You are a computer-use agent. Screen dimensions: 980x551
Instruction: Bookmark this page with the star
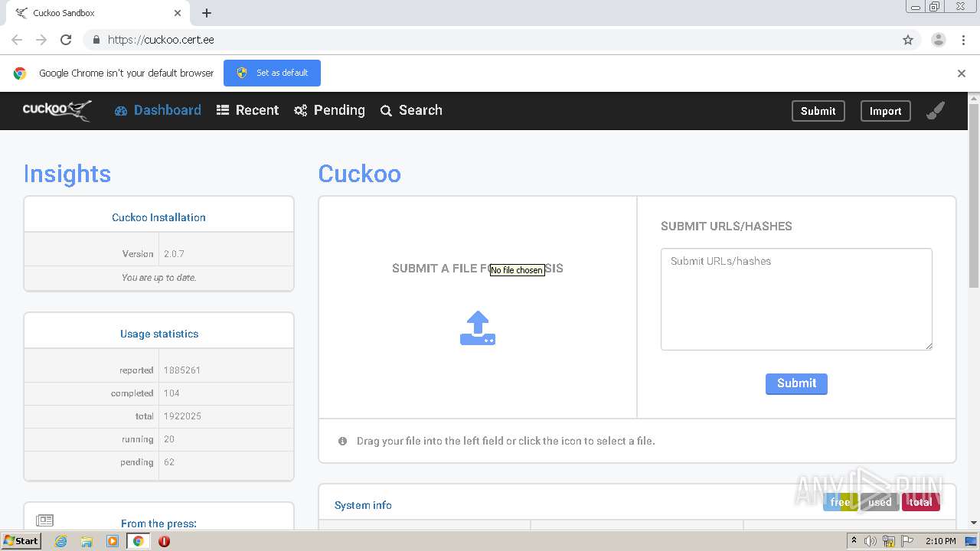coord(908,40)
